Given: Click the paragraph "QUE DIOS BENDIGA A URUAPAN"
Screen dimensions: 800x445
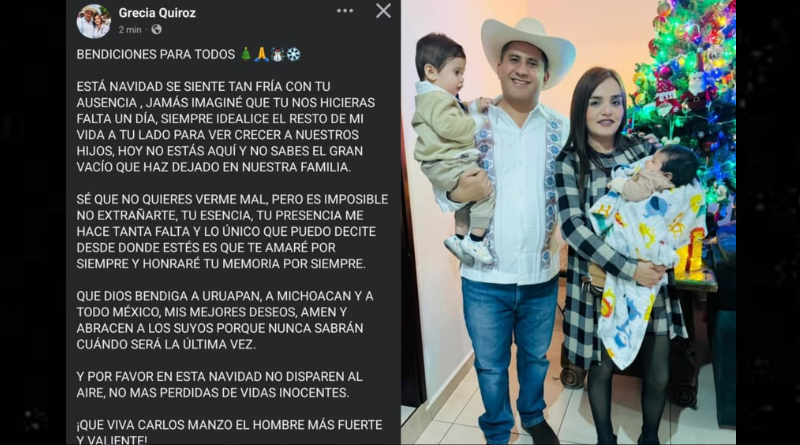Looking at the screenshot, I should pyautogui.click(x=225, y=320).
